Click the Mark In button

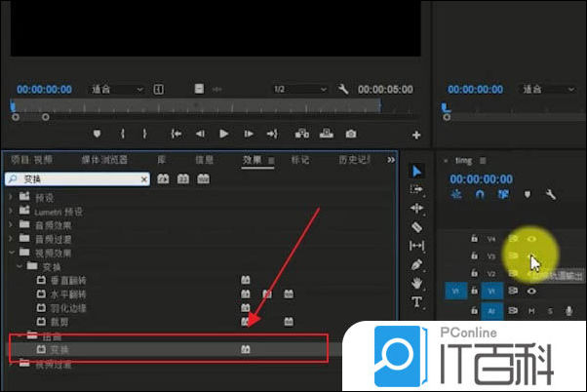point(123,134)
